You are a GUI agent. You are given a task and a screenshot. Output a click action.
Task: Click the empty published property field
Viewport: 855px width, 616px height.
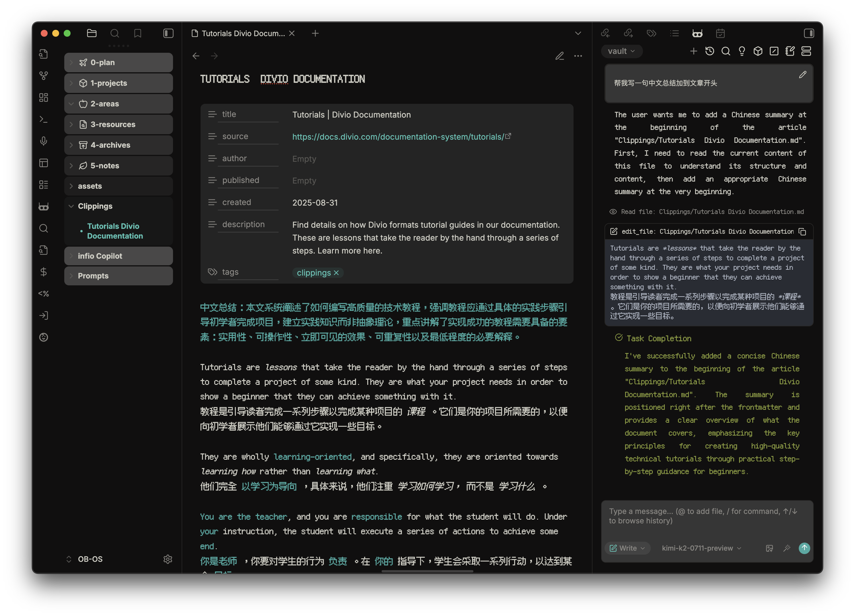coord(304,181)
